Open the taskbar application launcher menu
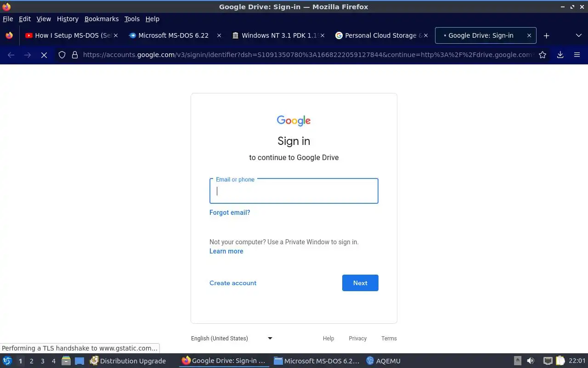 click(x=7, y=361)
